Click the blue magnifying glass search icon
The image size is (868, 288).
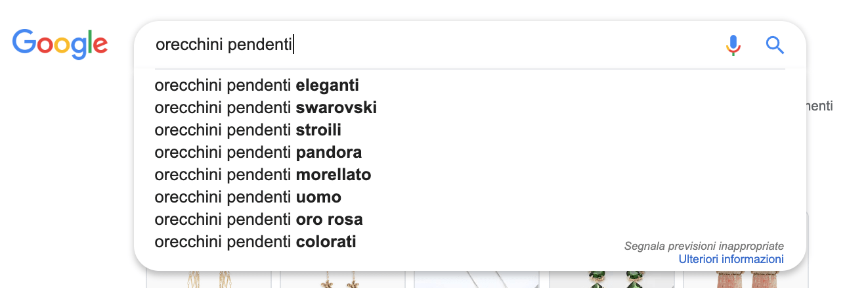(x=775, y=45)
